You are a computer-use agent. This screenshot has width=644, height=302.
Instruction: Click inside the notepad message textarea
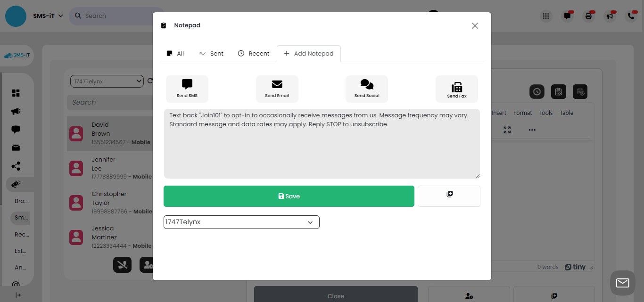[322, 151]
